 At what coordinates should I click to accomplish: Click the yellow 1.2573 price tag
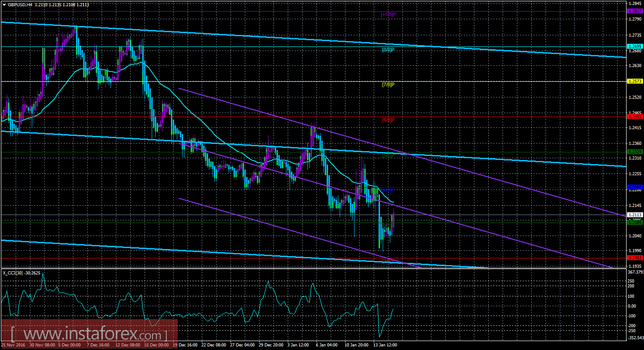coord(635,81)
